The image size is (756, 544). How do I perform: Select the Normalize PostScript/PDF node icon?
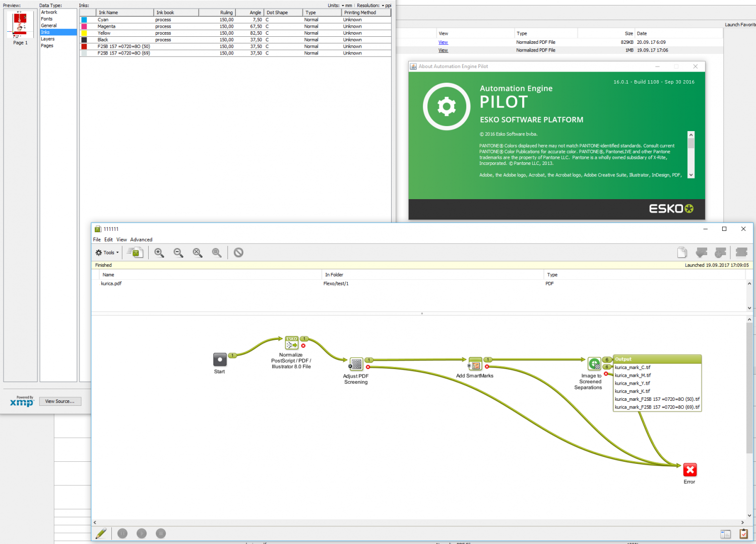(292, 343)
